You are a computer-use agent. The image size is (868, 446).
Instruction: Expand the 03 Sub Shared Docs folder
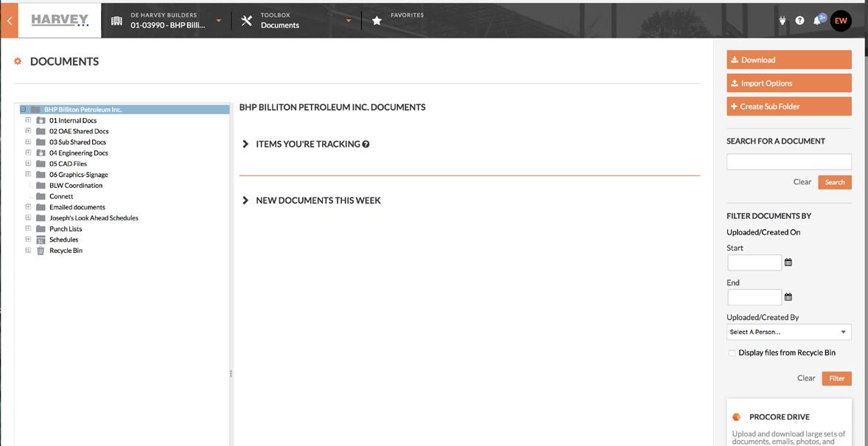(28, 142)
